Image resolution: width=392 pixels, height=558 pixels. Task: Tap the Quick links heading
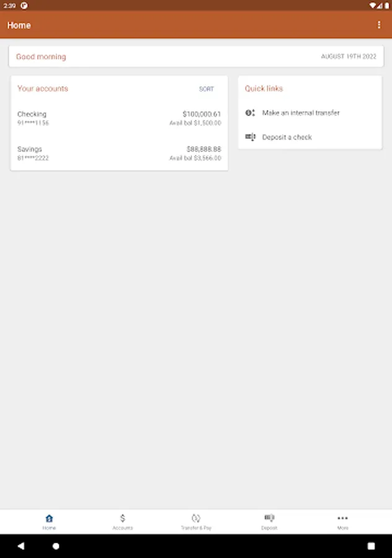[x=264, y=88]
